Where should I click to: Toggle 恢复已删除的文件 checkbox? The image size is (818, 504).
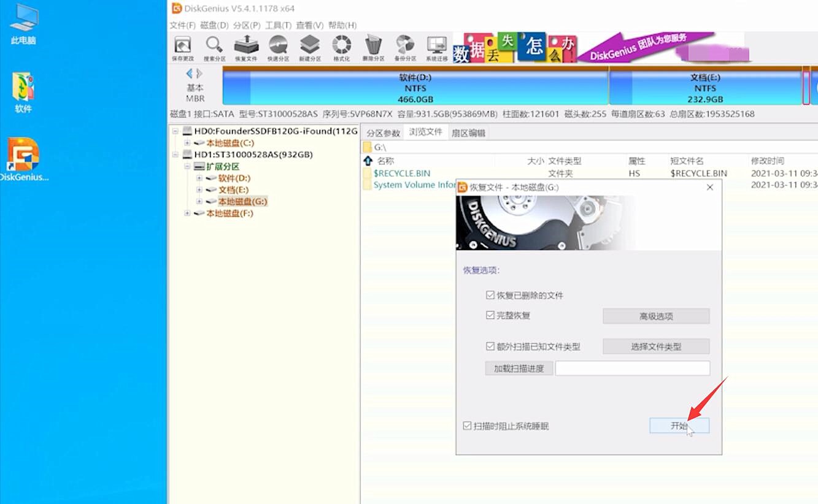[490, 295]
